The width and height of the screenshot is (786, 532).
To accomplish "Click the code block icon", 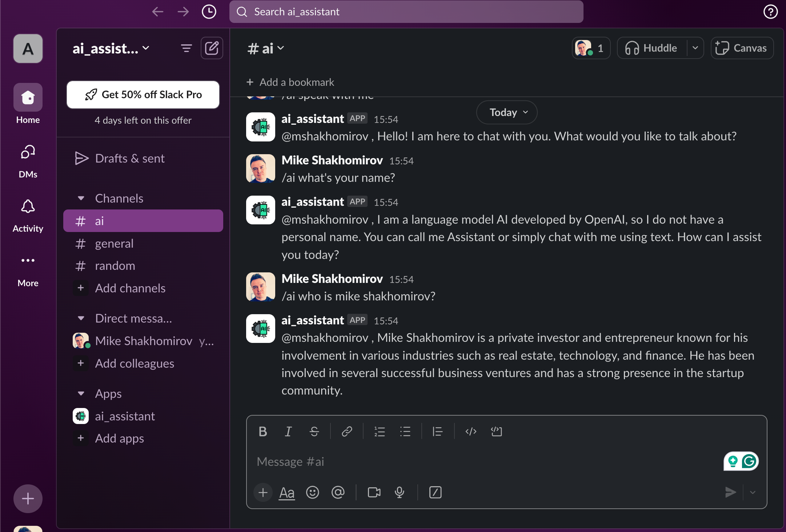I will pyautogui.click(x=496, y=432).
